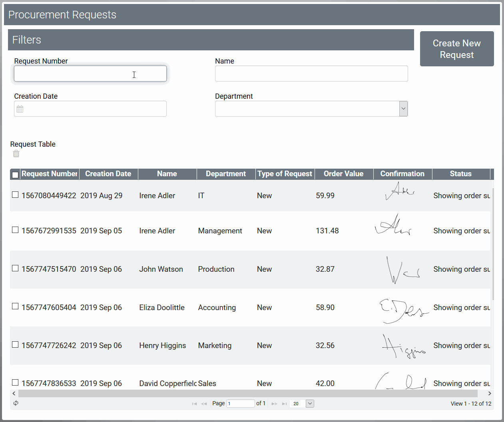
Task: Sort by the Order Value column header
Action: [343, 174]
